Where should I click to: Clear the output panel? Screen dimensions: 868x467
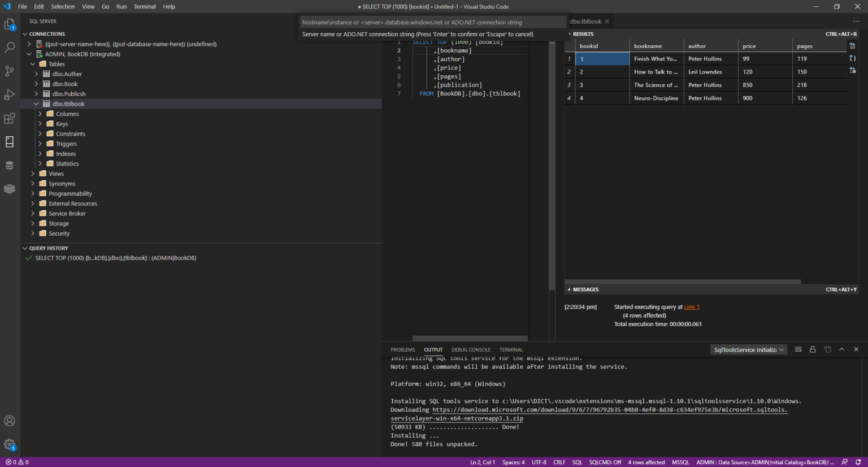[x=798, y=349]
